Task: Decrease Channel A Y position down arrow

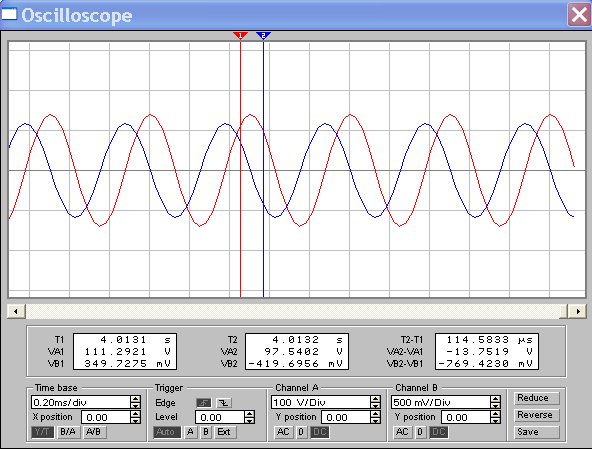Action: [x=376, y=421]
